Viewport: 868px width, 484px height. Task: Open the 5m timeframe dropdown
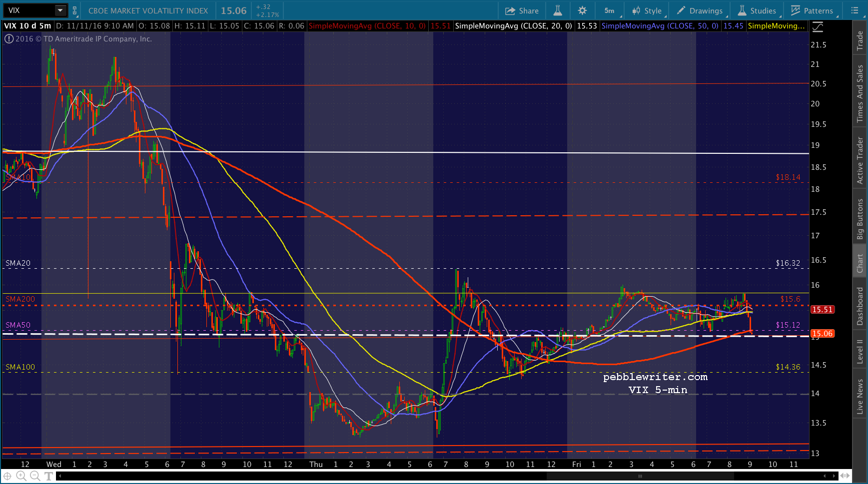click(x=610, y=10)
